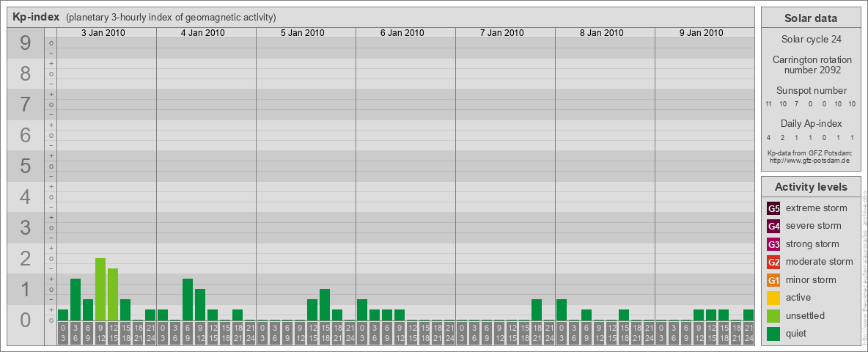Click the G3 strong storm badge
Image resolution: width=868 pixels, height=352 pixels.
click(x=773, y=244)
